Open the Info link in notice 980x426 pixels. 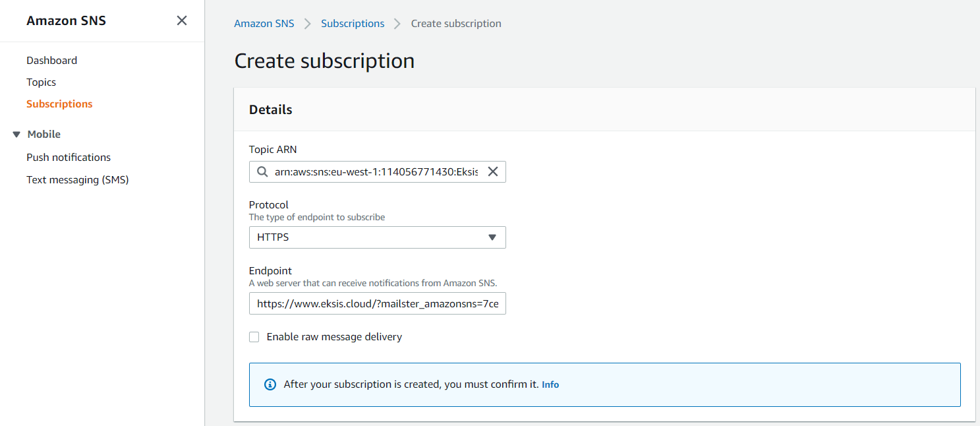550,384
